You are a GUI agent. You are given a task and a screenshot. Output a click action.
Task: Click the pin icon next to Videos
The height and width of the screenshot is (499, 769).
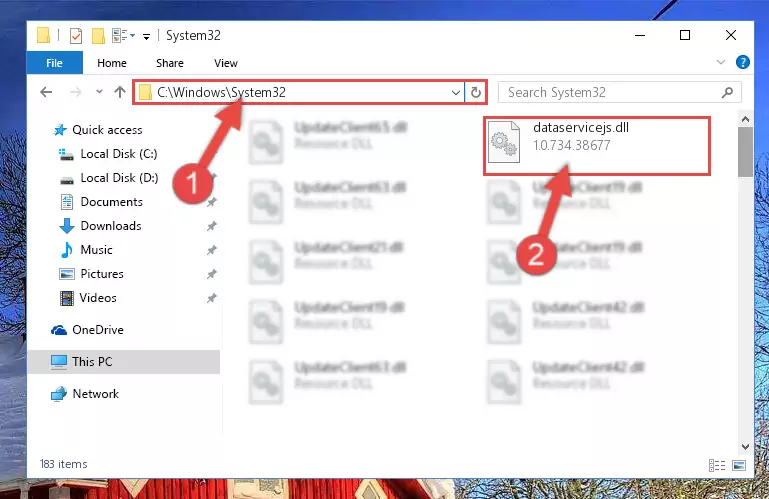tap(211, 298)
